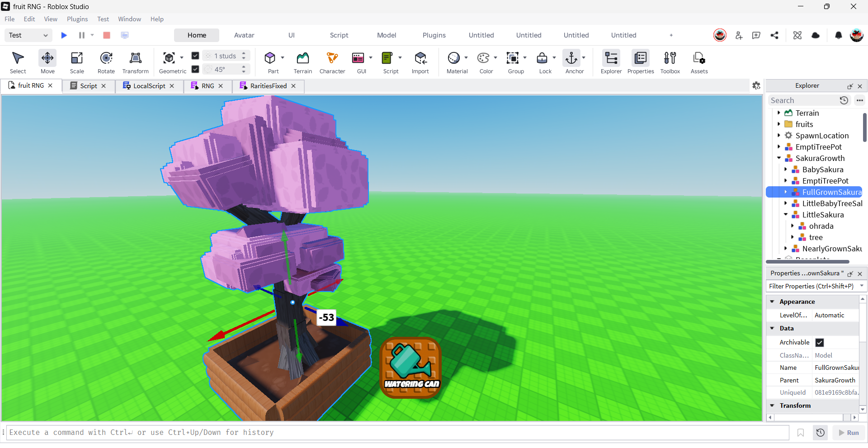Collapse the SakuraGrowth tree node
The image size is (868, 448).
click(779, 158)
